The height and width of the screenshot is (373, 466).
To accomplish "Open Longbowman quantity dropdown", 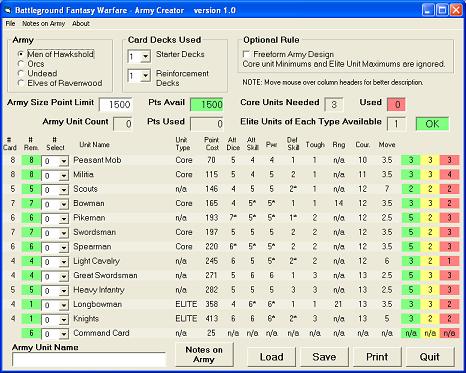I will [63, 305].
